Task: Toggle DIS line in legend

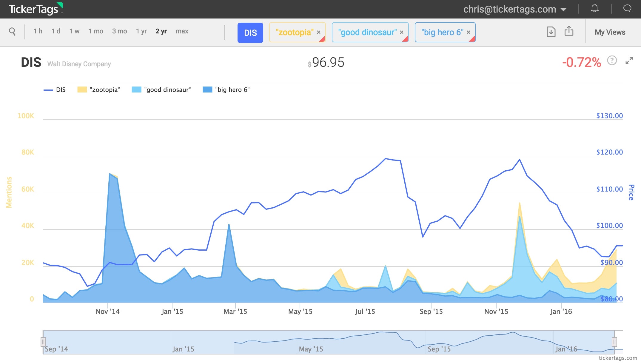Action: [55, 90]
